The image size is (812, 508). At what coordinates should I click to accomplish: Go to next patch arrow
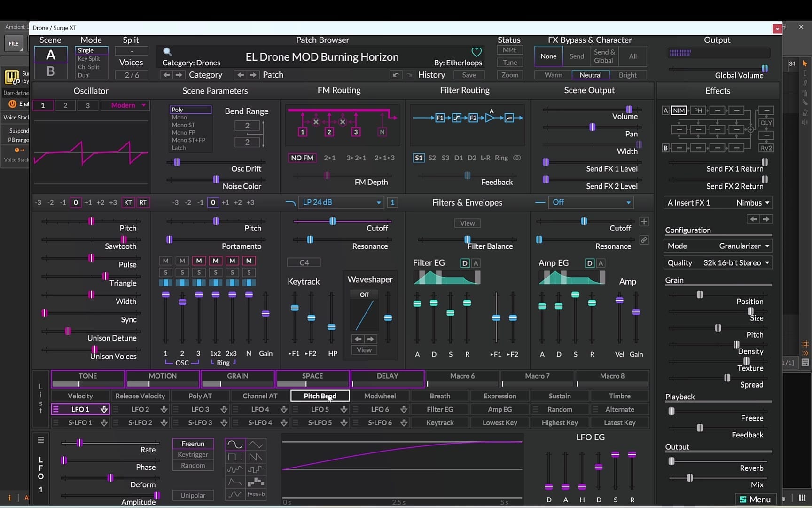(x=253, y=75)
